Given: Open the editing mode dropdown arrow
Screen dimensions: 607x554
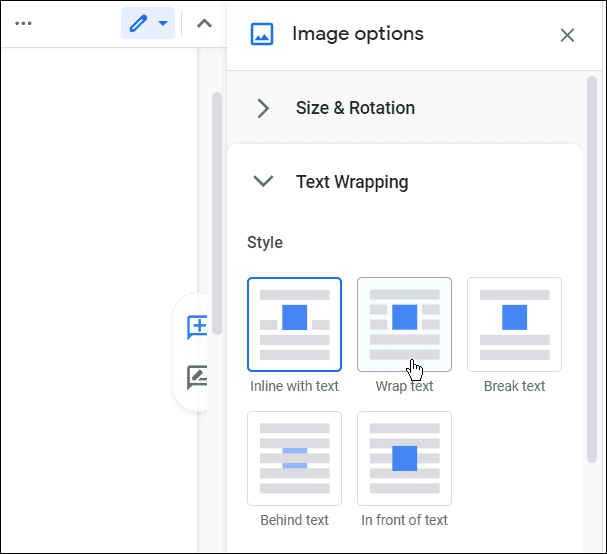Looking at the screenshot, I should pos(163,23).
